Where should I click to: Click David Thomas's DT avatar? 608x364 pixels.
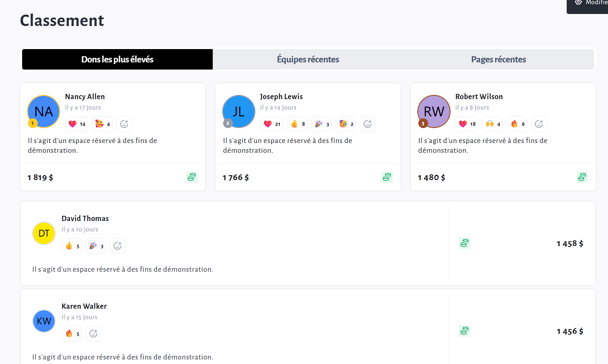tap(44, 233)
